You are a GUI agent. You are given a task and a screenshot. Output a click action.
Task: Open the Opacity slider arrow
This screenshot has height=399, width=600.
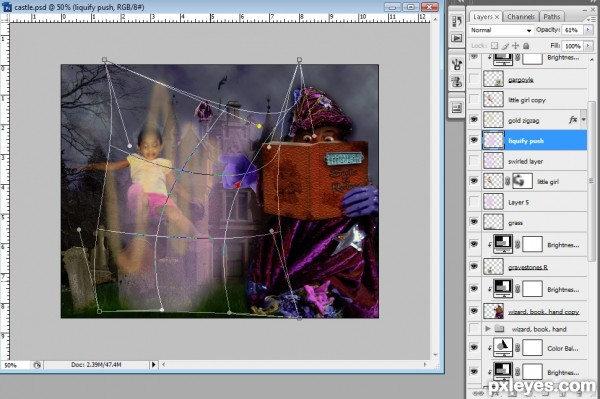[588, 30]
